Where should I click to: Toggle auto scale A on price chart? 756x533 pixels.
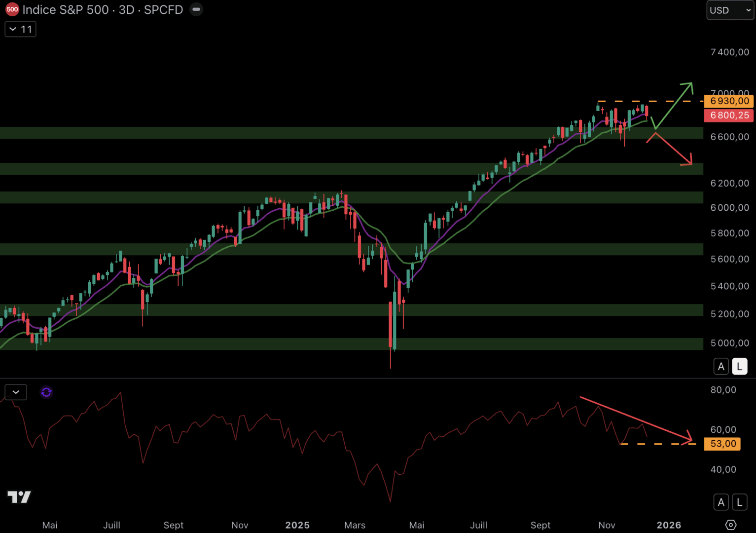click(x=721, y=366)
